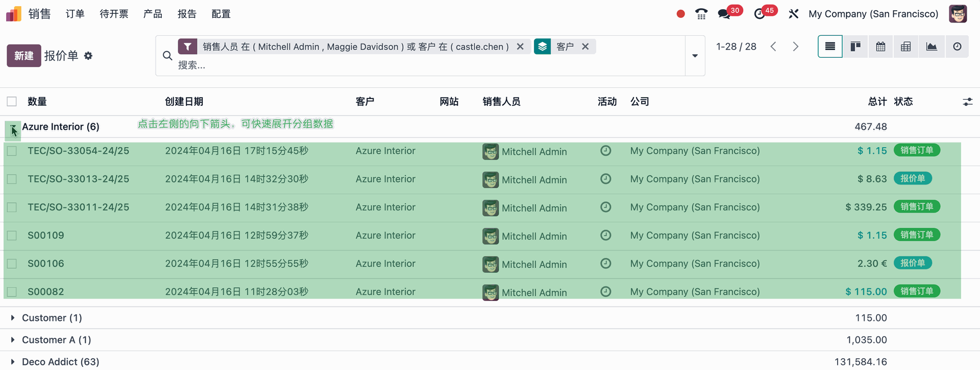Click the gear icon next to 报价单
Screen dimensions: 980x370
click(88, 56)
